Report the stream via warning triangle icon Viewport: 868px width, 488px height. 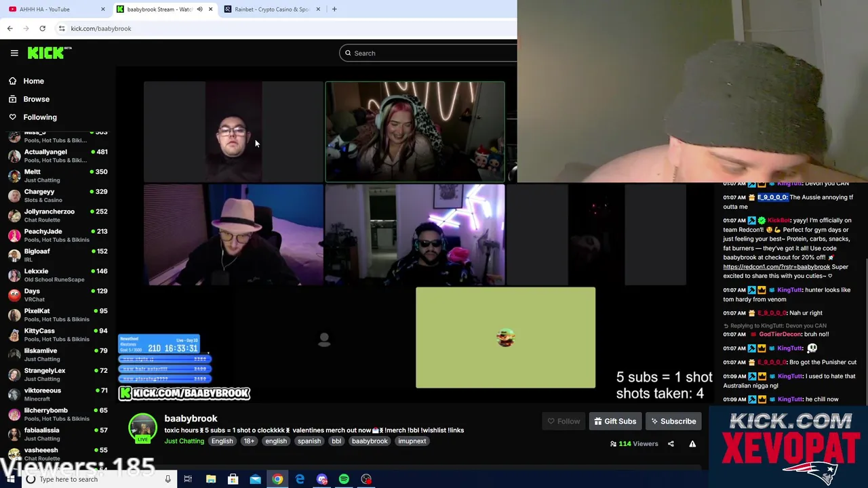tap(692, 444)
